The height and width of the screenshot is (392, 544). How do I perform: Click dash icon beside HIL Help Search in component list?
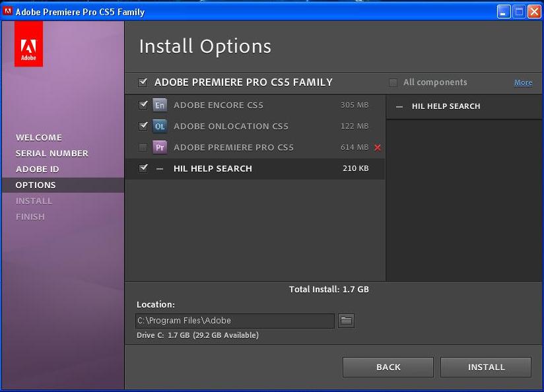click(x=160, y=169)
